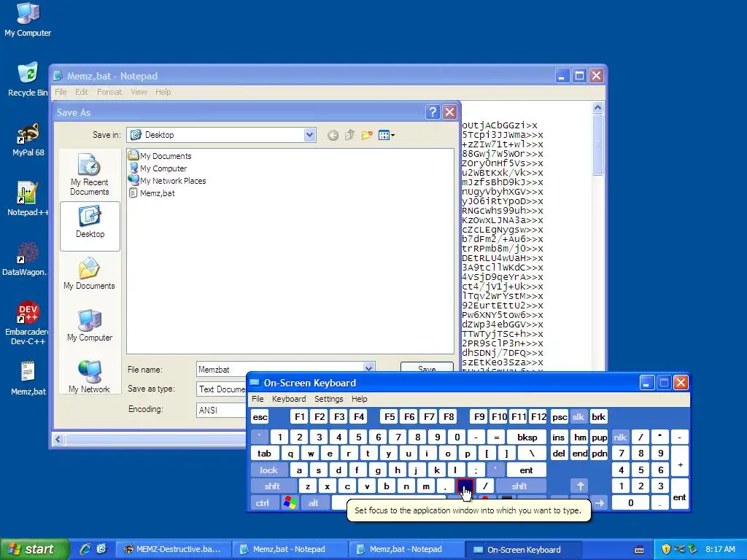The width and height of the screenshot is (747, 560).
Task: Open Notepad Format menu
Action: pyautogui.click(x=109, y=92)
